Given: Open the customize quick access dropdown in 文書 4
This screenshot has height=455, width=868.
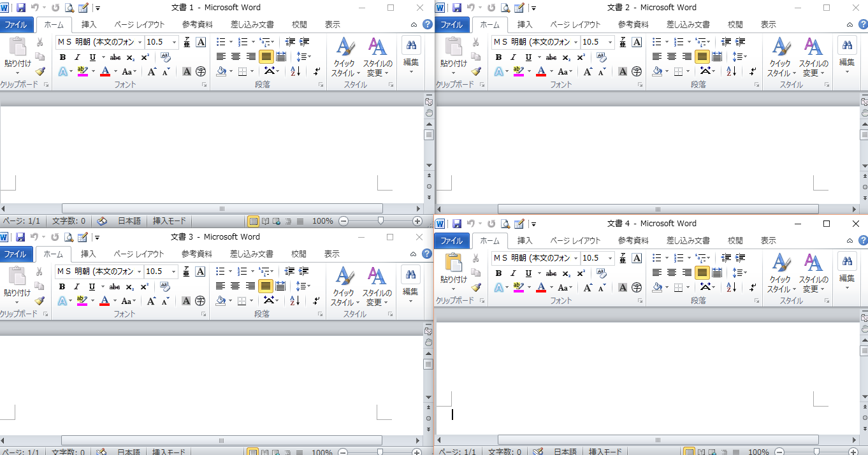Looking at the screenshot, I should click(534, 224).
